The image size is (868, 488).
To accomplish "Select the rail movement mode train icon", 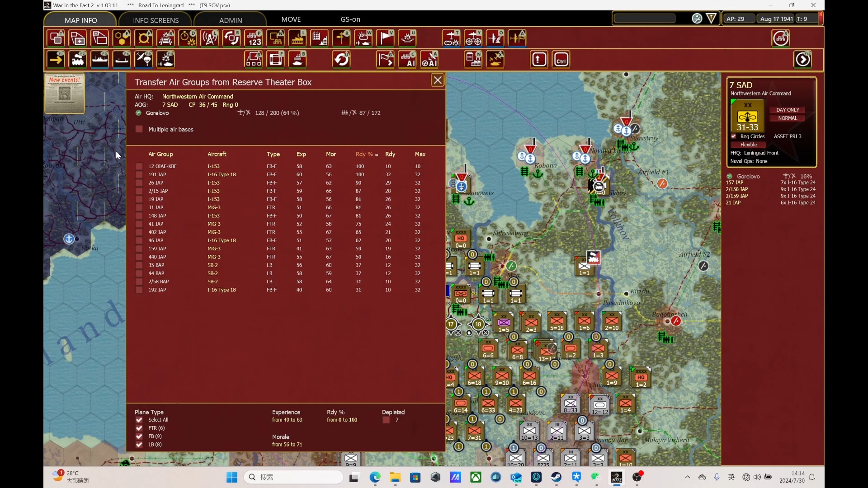I will [78, 60].
